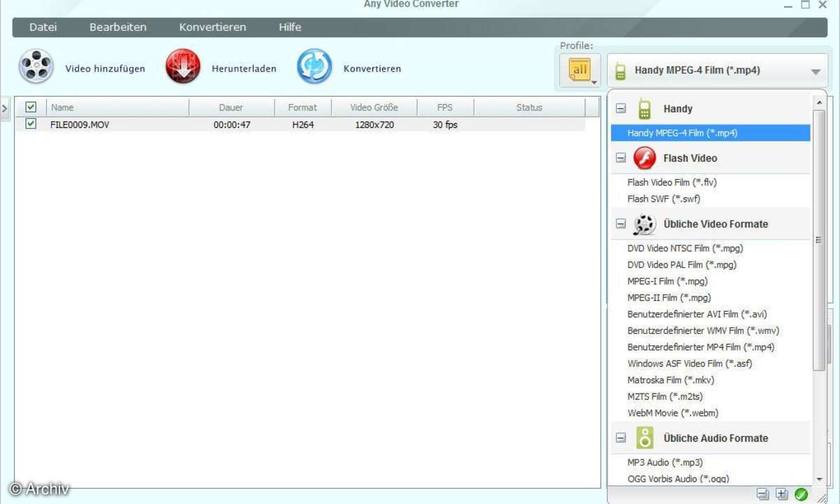Choose Windows ASF Video Film (*.asf)
Screen dimensions: 840x504
coord(689,363)
